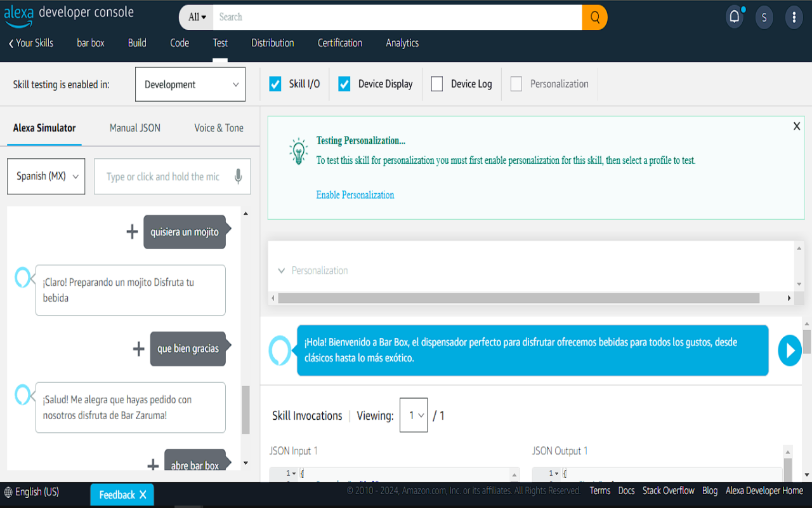812x508 pixels.
Task: Open the Blog footer link
Action: pos(710,490)
